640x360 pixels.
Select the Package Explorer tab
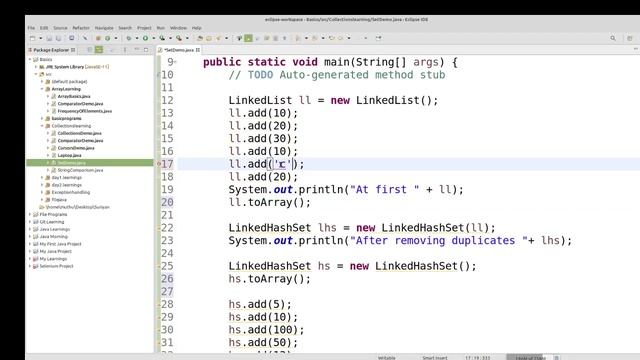pos(51,50)
